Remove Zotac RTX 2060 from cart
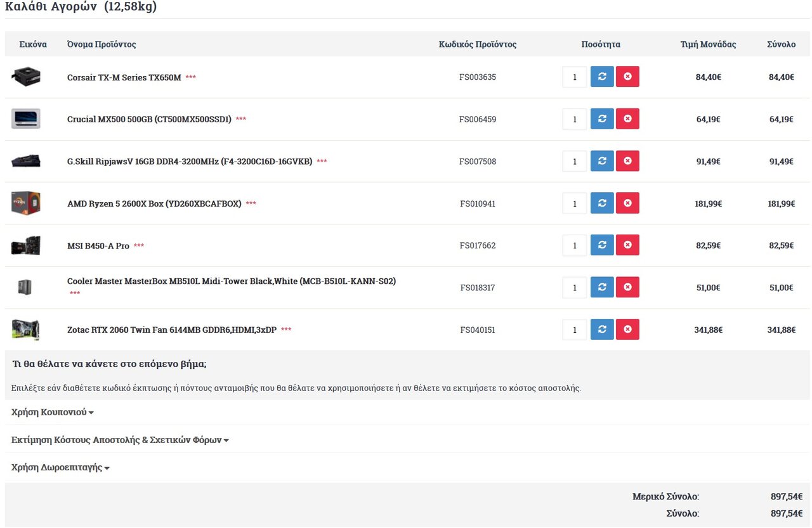 (x=627, y=330)
